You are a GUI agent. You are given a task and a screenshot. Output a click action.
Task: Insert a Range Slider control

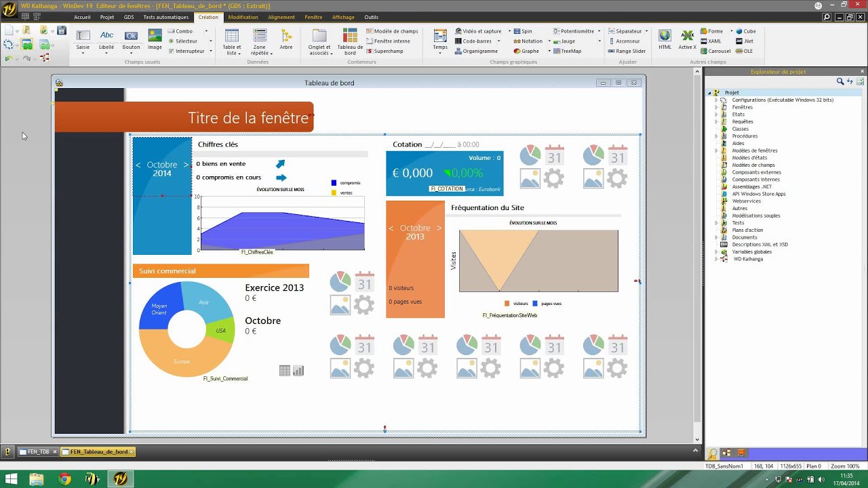pyautogui.click(x=627, y=51)
